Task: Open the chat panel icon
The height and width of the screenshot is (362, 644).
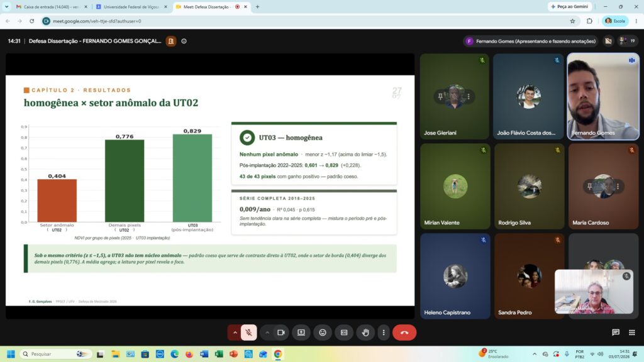Action: click(615, 332)
